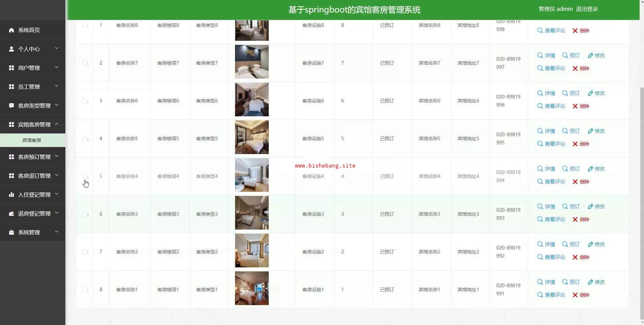
Task: Expand 用户管理 chevron
Action: point(57,67)
